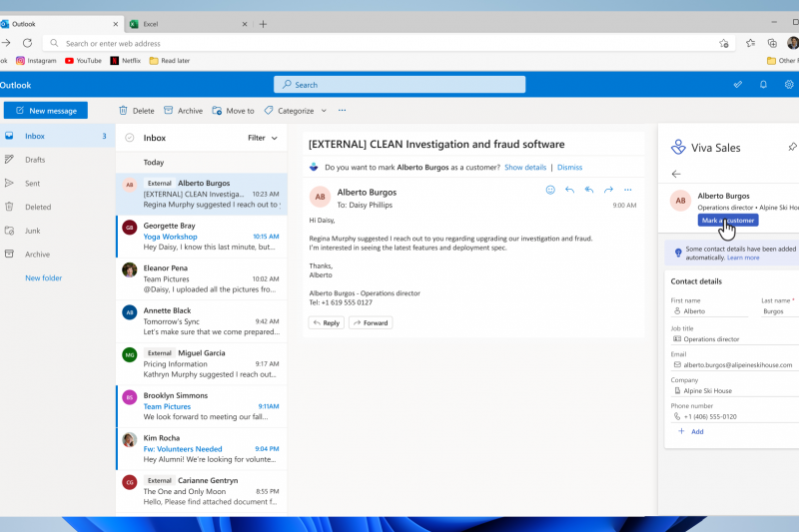The height and width of the screenshot is (532, 799).
Task: Add an emoji reaction to the email
Action: pyautogui.click(x=550, y=190)
